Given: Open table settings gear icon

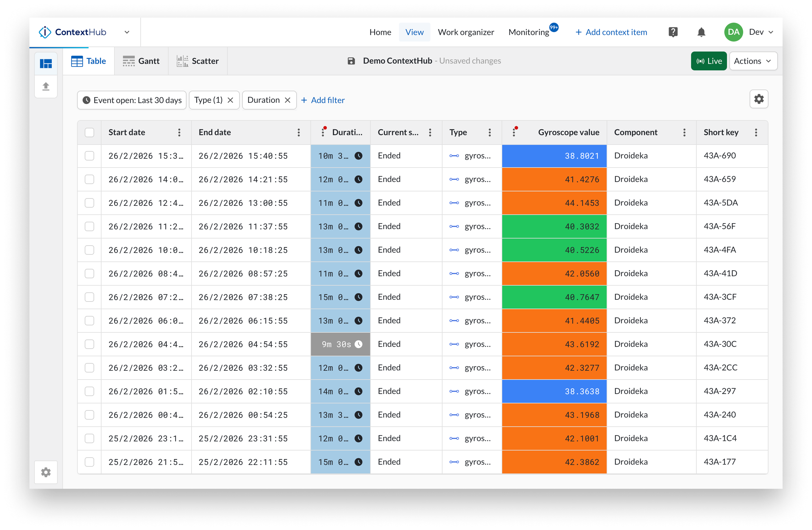Looking at the screenshot, I should (759, 99).
